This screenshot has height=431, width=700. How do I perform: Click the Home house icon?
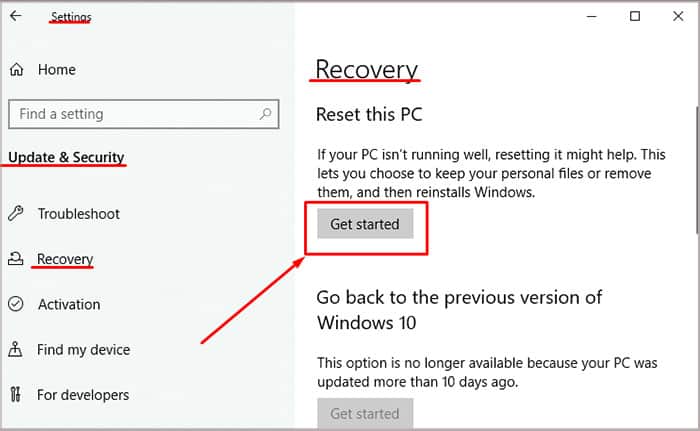[16, 70]
